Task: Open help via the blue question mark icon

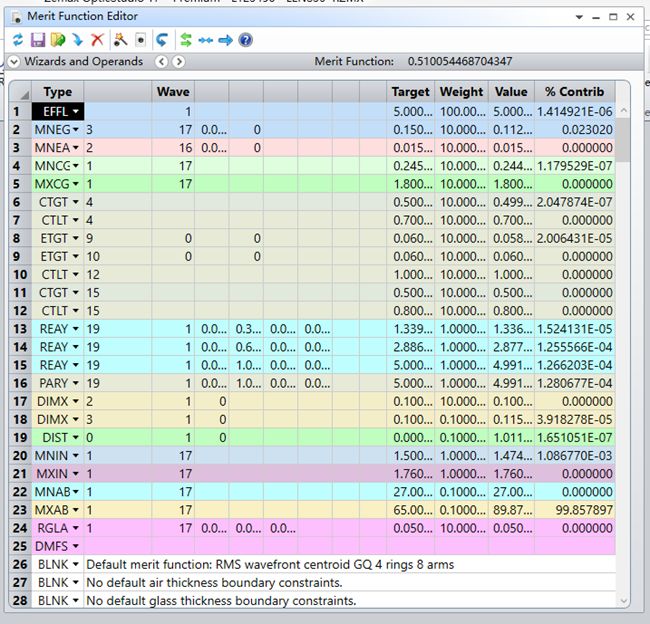Action: point(245,40)
